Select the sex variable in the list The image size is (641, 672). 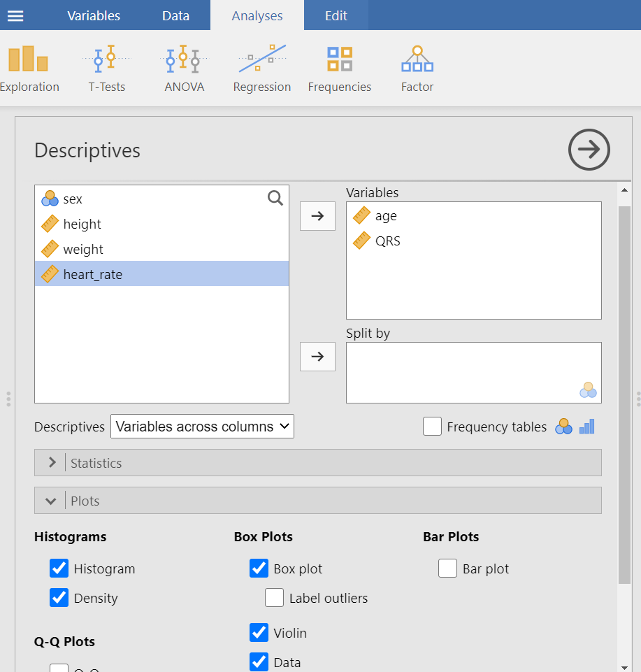pyautogui.click(x=73, y=199)
